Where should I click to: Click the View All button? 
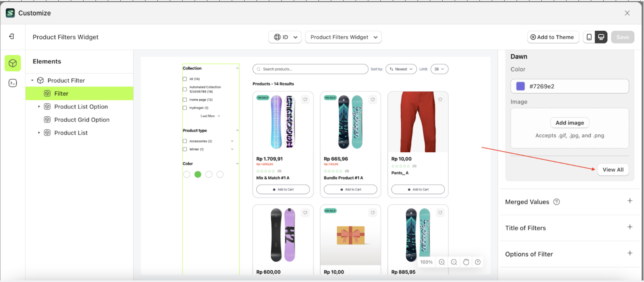pos(613,170)
